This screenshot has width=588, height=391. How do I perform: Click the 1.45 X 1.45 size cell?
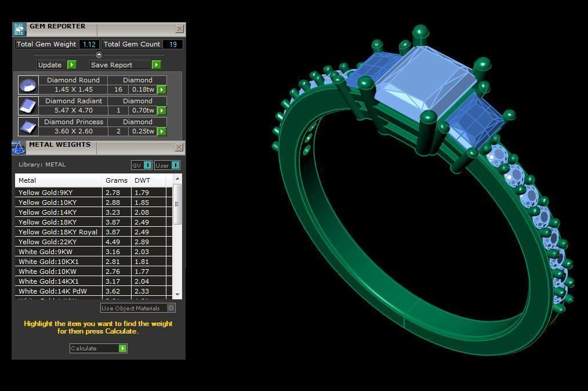click(x=74, y=90)
